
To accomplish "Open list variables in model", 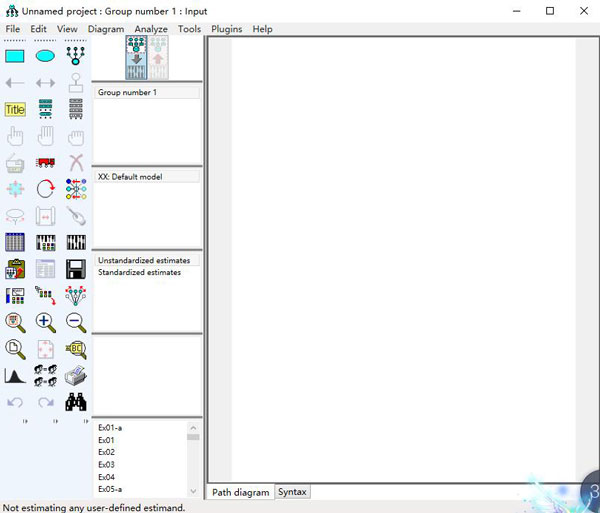I will [x=45, y=109].
